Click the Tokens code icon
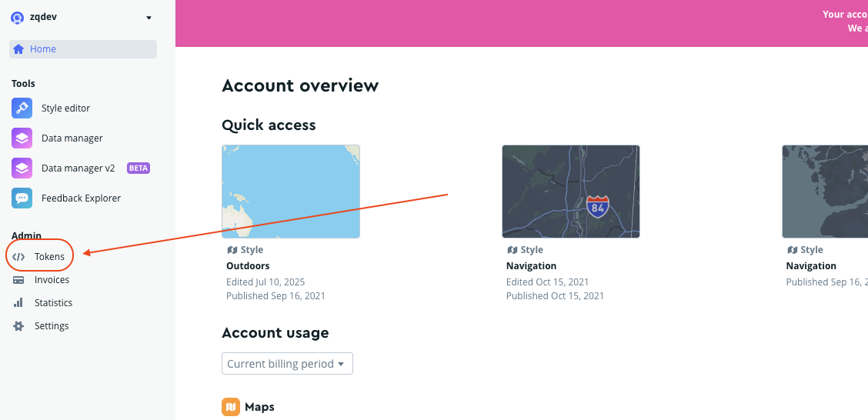The height and width of the screenshot is (420, 868). [18, 257]
